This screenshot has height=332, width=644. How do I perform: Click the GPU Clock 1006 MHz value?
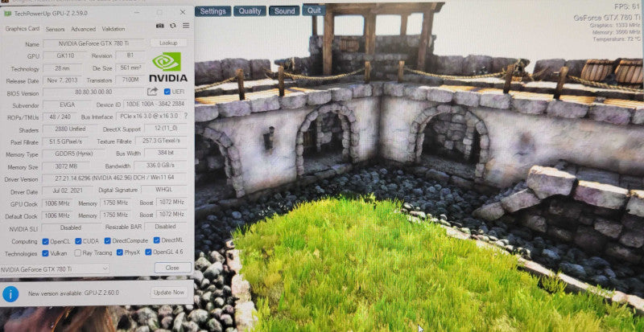click(x=57, y=203)
